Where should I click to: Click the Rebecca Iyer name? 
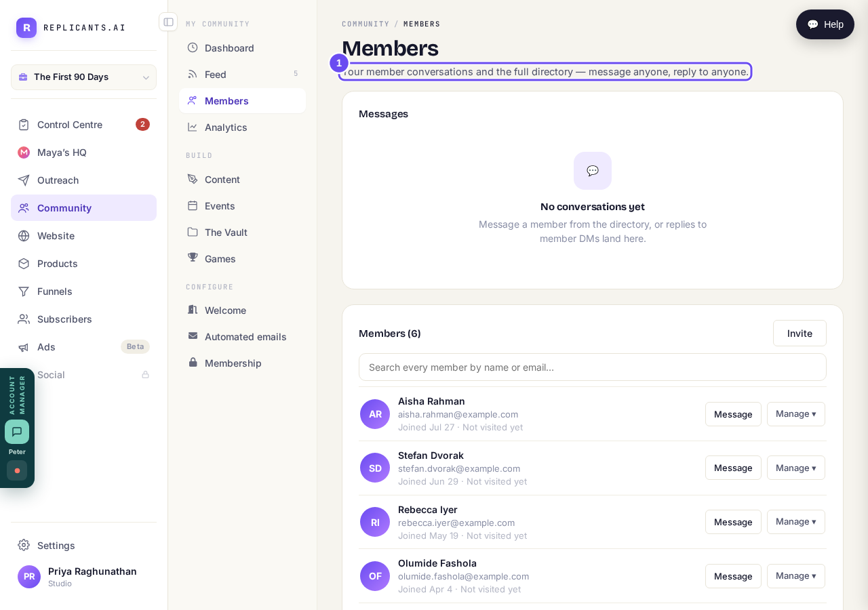pyautogui.click(x=428, y=510)
